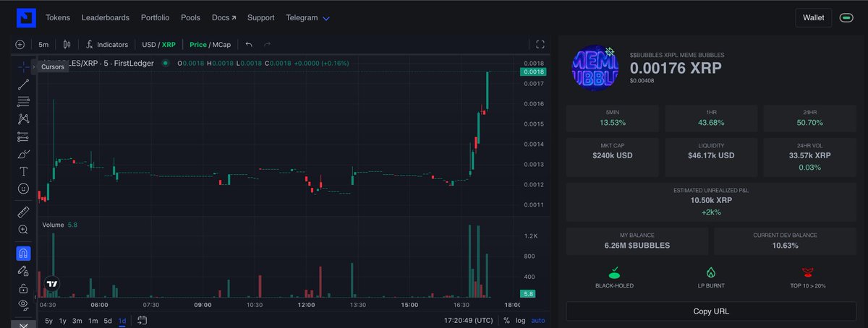The image size is (868, 328).
Task: Toggle lock all drawing tools
Action: point(23,288)
